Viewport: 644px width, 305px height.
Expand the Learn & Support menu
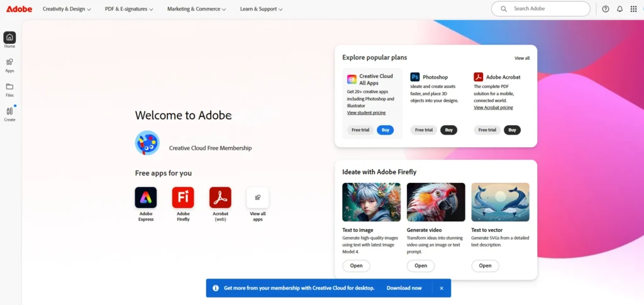click(x=261, y=9)
